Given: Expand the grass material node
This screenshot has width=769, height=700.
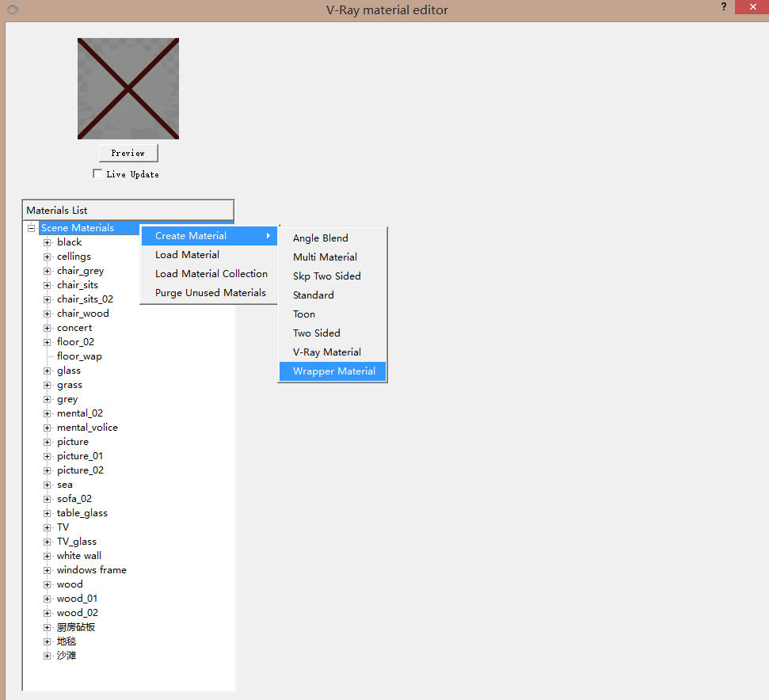Looking at the screenshot, I should pyautogui.click(x=47, y=386).
